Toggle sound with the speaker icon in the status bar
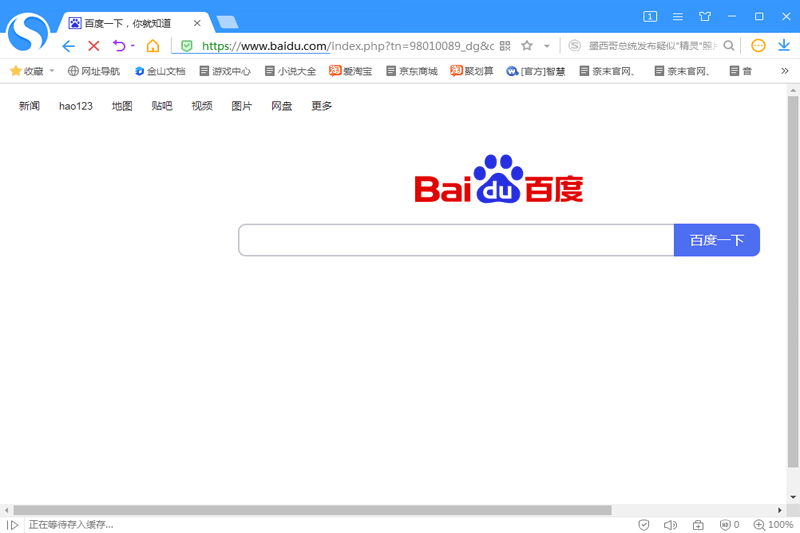800x533 pixels. point(670,525)
